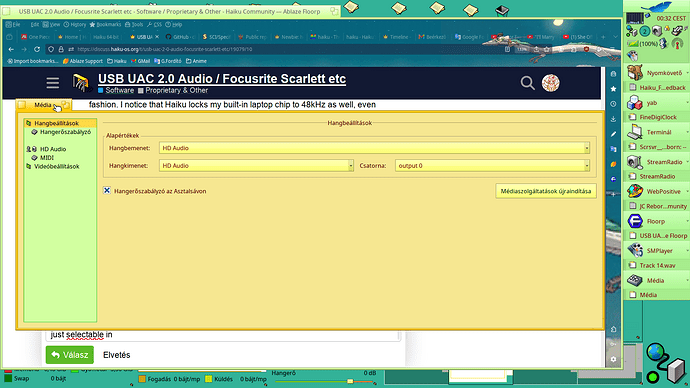Switch to the GitHub browser tab
Screen dimensions: 690x388
(x=181, y=37)
